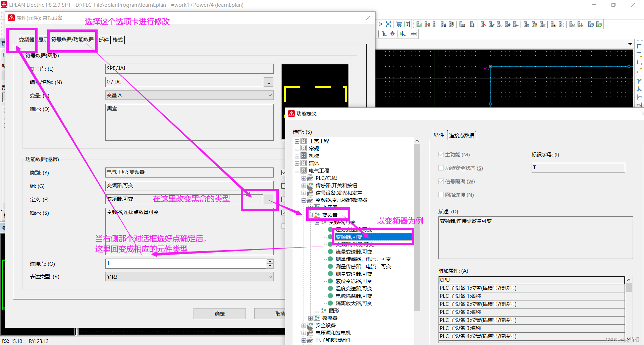Viewport: 644px width, 345px height.
Task: Click the 标识字母 input field containing T
Action: [578, 168]
